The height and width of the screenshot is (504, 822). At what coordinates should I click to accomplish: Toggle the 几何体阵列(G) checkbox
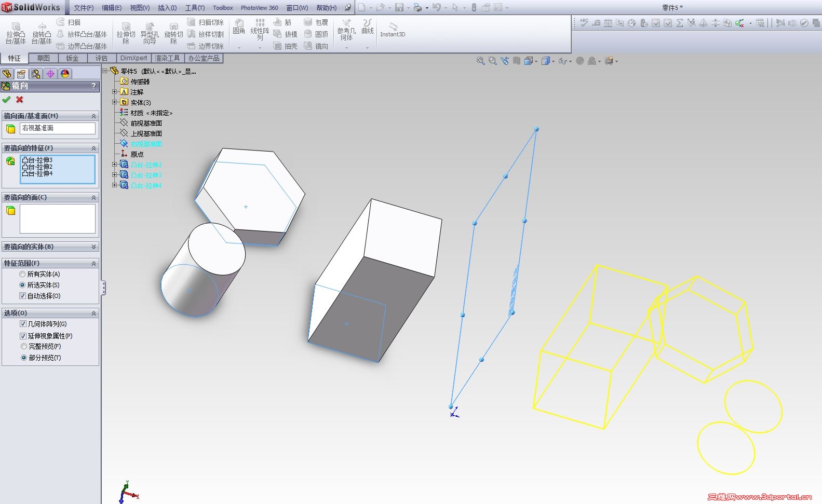point(44,324)
